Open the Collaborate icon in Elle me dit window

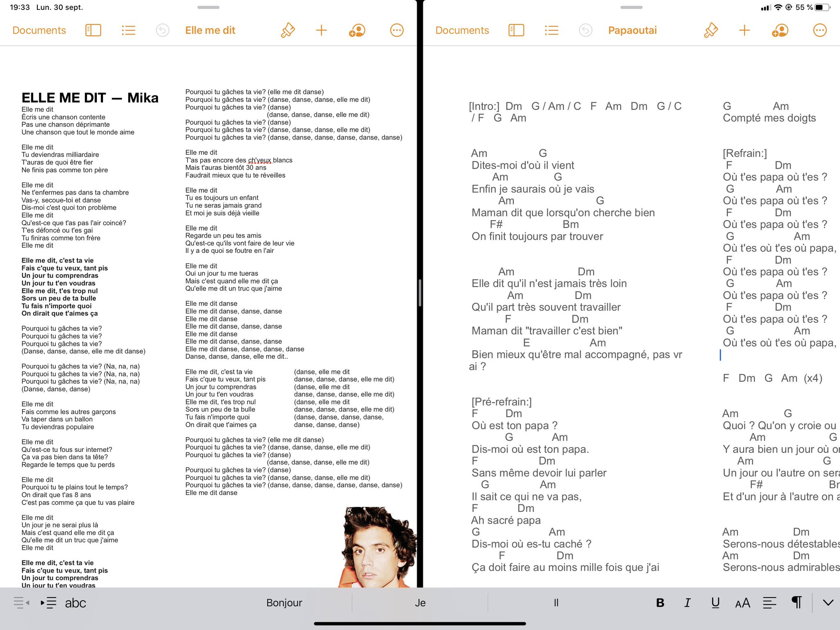click(x=357, y=30)
